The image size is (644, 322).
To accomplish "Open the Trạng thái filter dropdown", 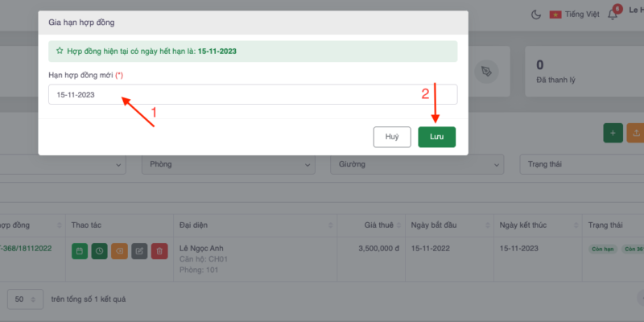I will click(581, 164).
